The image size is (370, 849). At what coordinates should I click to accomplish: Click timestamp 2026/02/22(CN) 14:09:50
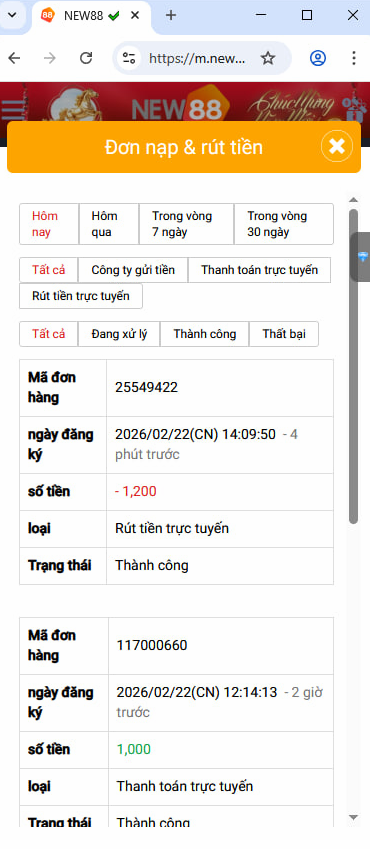click(x=195, y=434)
